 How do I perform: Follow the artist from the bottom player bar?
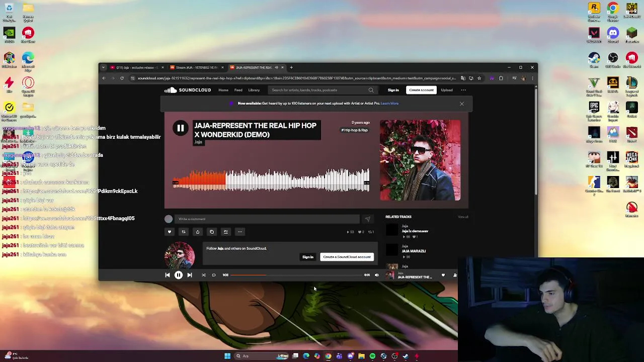pos(455,275)
